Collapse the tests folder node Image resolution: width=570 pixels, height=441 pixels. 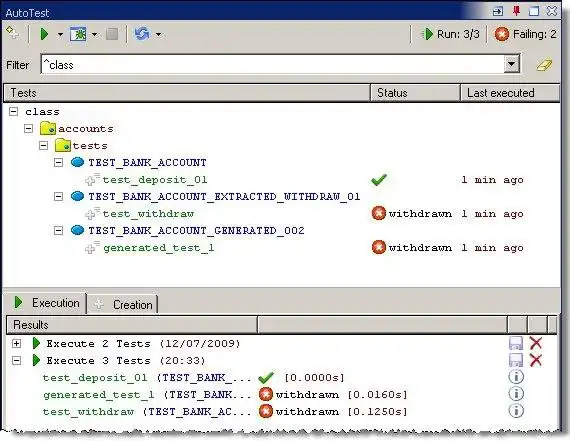tap(43, 145)
